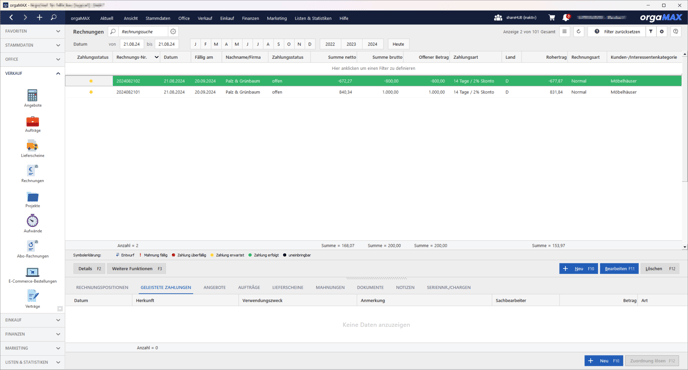Open filter settings gear icon
The width and height of the screenshot is (688, 370).
point(662,32)
